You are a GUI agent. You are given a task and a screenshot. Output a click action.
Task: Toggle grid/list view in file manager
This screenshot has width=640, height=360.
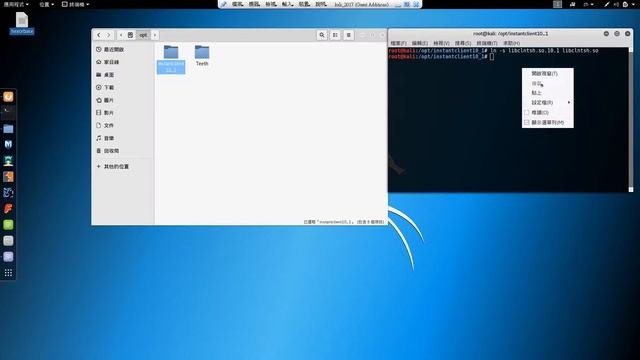pyautogui.click(x=335, y=35)
